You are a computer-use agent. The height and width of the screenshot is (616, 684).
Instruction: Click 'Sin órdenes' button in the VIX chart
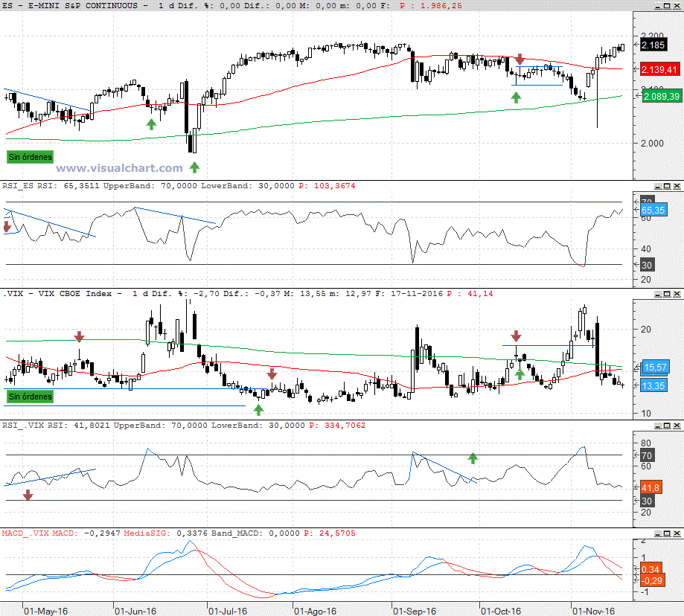click(30, 397)
